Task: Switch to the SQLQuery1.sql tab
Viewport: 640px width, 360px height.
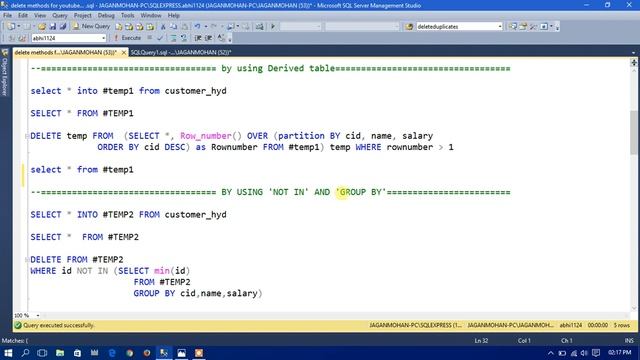Action: [181, 52]
